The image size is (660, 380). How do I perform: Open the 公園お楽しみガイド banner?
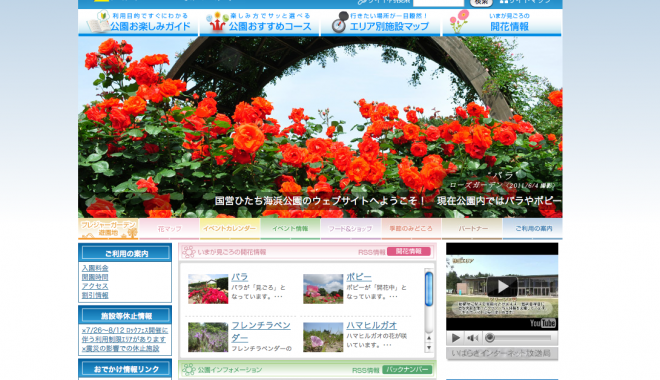(138, 22)
